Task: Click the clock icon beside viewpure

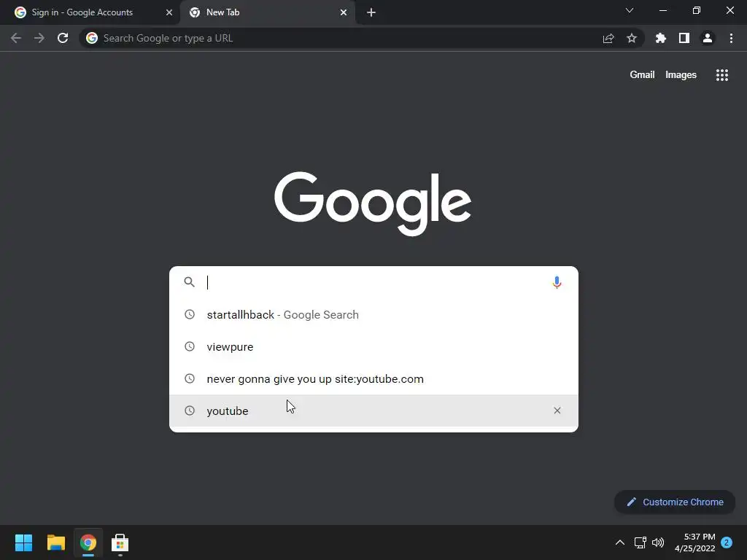Action: [190, 346]
